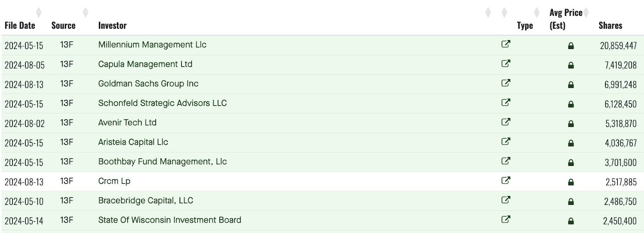Sort by Avg Price (Est) arrow
This screenshot has height=233, width=644.
586,13
